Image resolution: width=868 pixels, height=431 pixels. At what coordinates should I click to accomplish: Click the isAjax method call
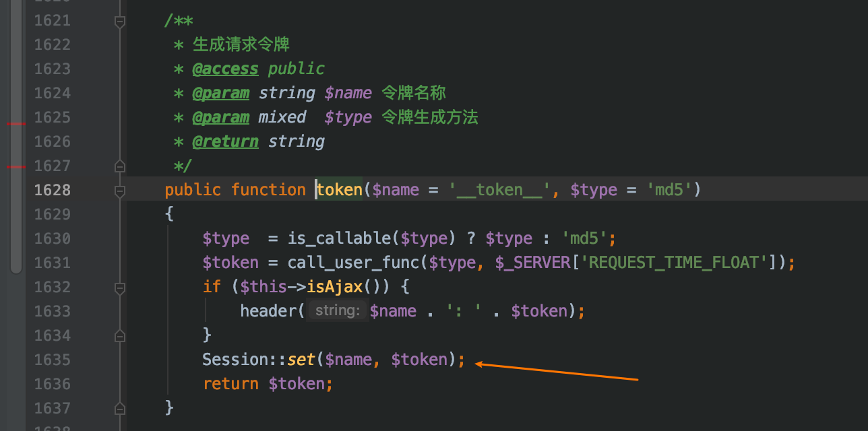335,287
